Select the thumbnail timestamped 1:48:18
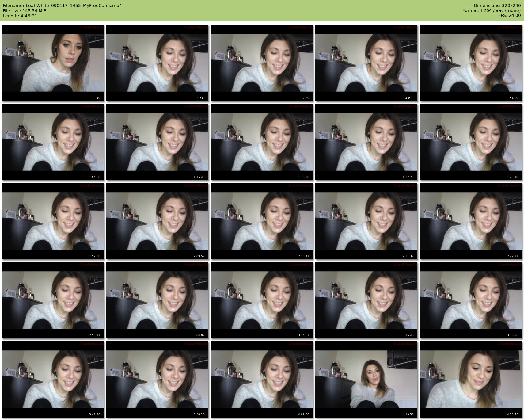 coord(471,142)
